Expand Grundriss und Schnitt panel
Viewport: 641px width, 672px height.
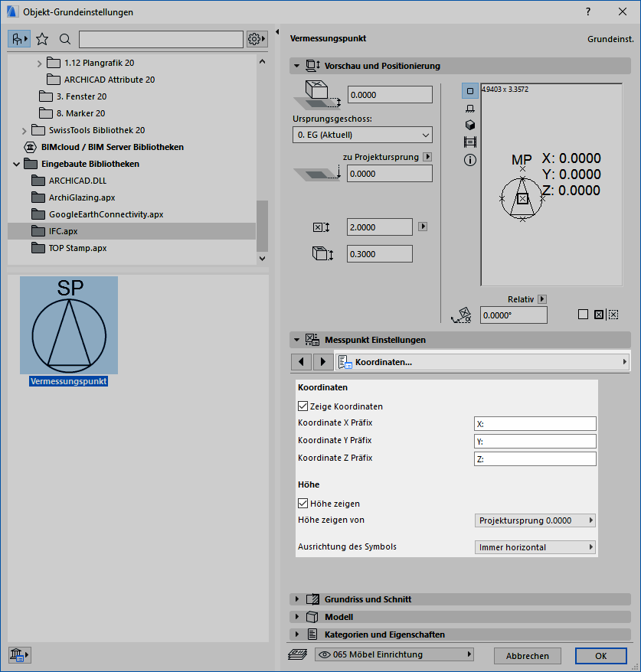click(x=296, y=599)
